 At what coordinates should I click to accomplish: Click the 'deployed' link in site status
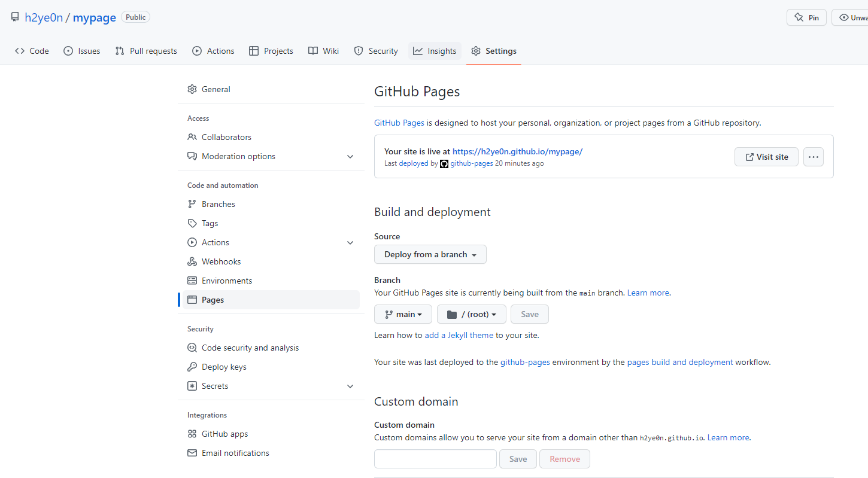(414, 163)
